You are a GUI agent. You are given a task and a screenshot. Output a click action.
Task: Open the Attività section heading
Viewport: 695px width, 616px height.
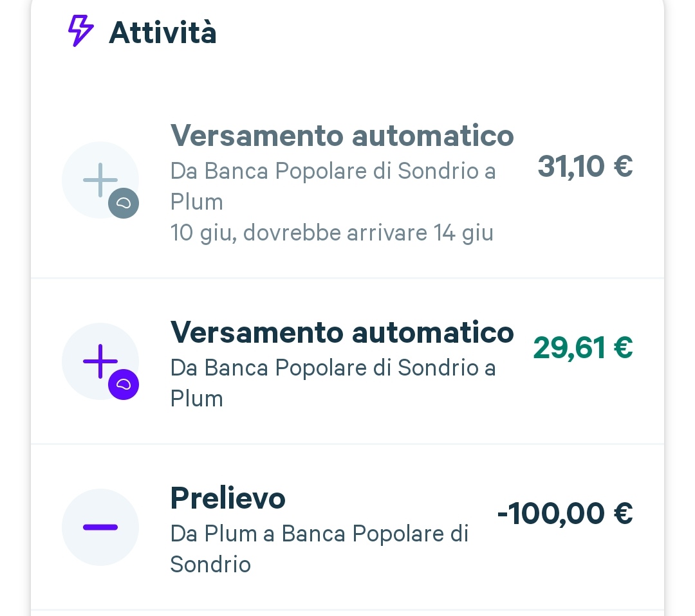[163, 32]
